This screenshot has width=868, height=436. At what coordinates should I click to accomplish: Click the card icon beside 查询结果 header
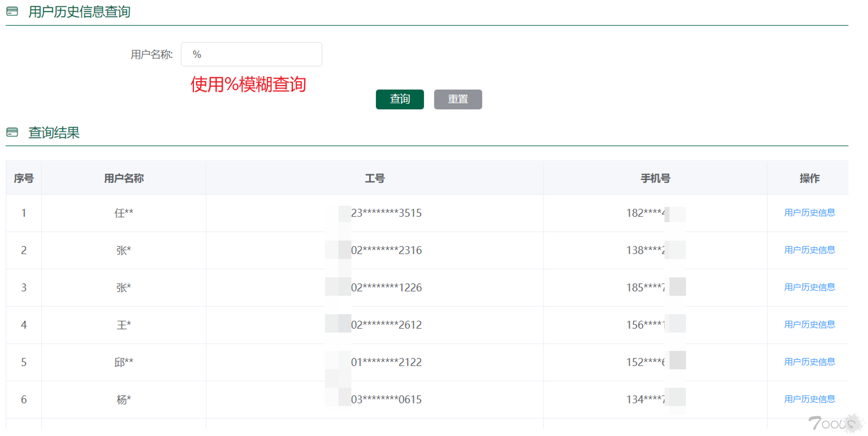[12, 132]
